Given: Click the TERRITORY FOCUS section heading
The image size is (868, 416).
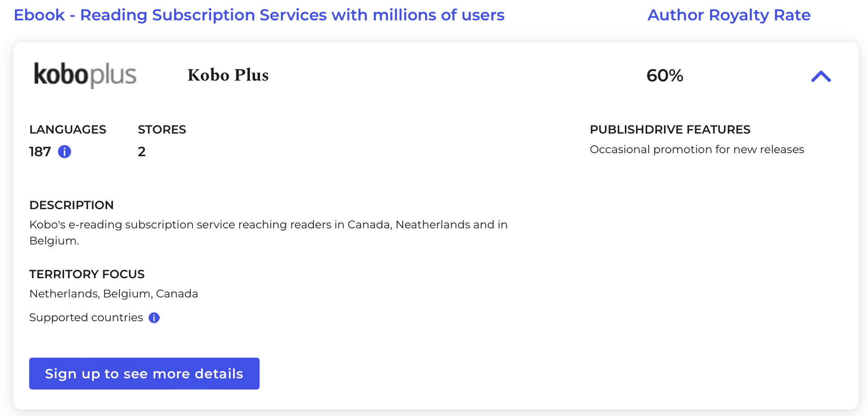Looking at the screenshot, I should [x=87, y=274].
